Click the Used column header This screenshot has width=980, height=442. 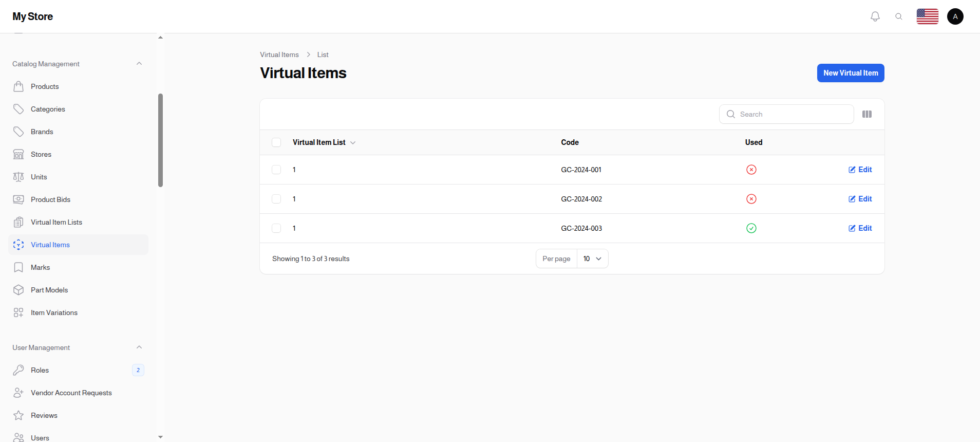(x=753, y=142)
